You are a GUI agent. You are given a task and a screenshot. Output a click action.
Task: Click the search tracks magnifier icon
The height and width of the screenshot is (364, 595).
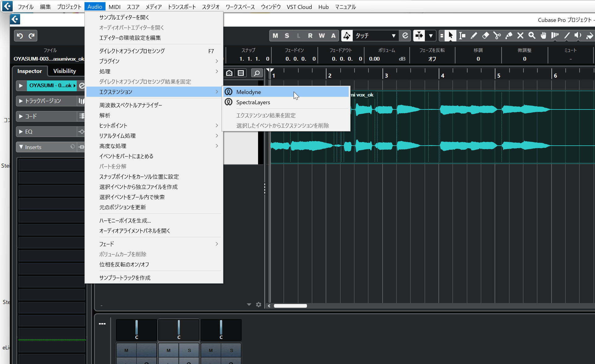coord(257,73)
